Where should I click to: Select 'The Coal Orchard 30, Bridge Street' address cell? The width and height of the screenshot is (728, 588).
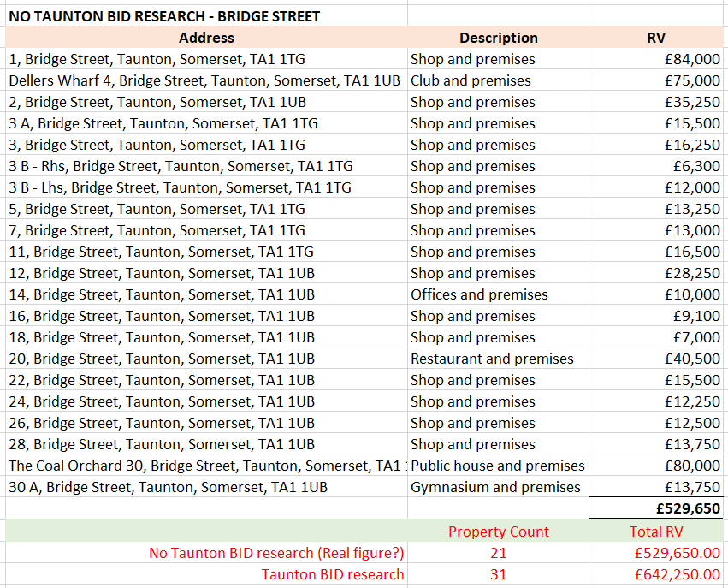[x=207, y=465]
